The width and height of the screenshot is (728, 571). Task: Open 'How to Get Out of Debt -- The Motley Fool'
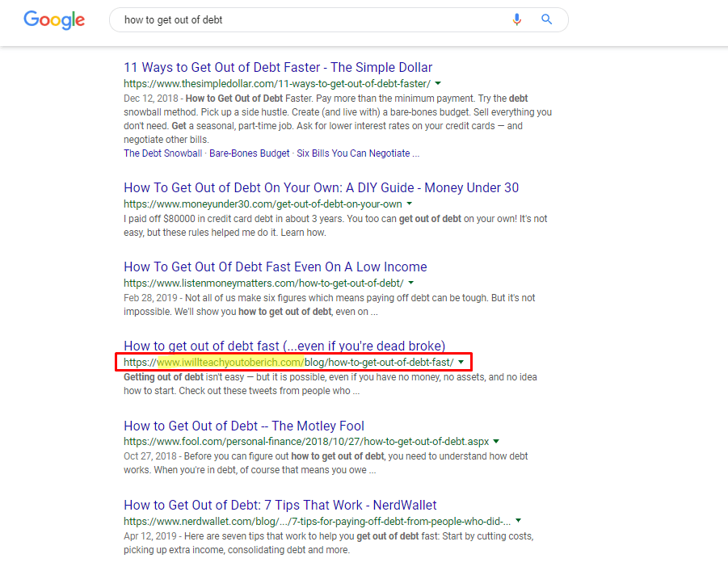point(244,426)
